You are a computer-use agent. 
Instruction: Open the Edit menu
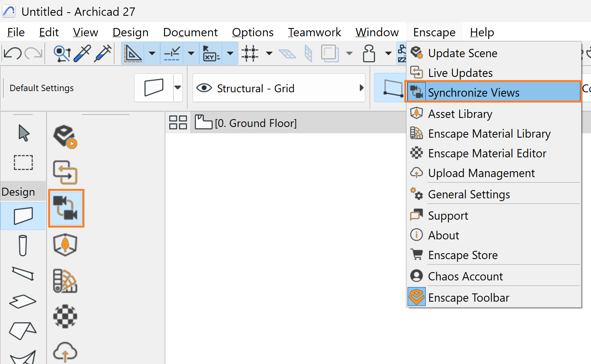(x=49, y=32)
